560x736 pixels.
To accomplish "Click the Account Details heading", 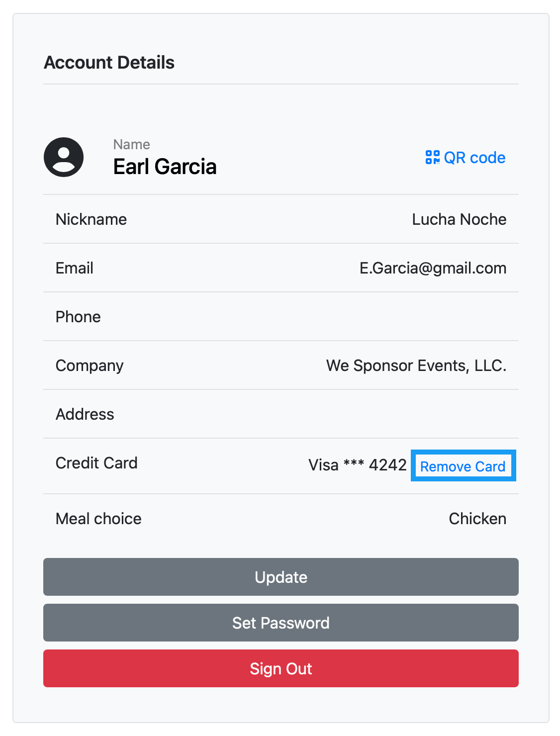I will coord(109,63).
